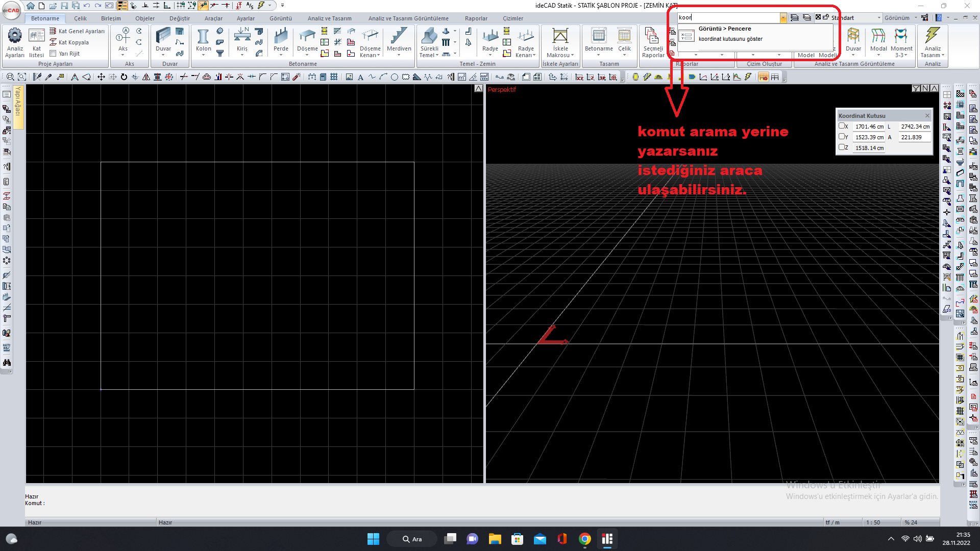Expand the Betonarme Tasarım dropdown
The width and height of the screenshot is (980, 551).
[x=599, y=55]
